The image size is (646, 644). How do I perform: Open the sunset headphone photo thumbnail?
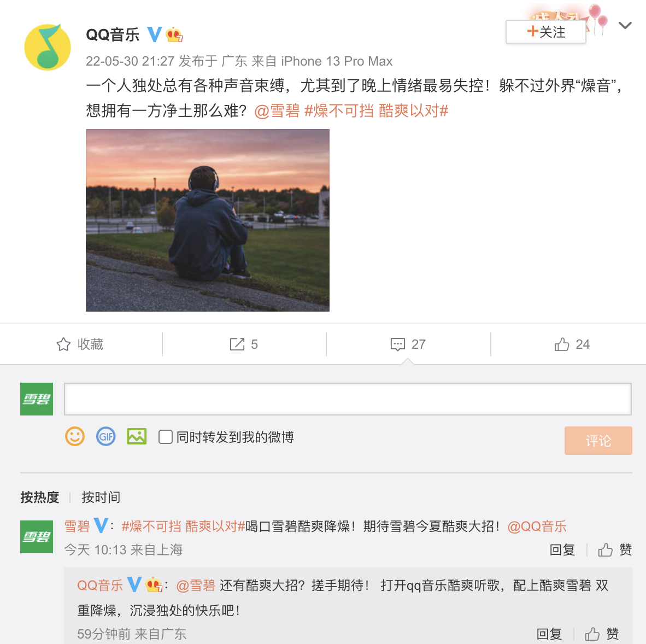pyautogui.click(x=208, y=220)
